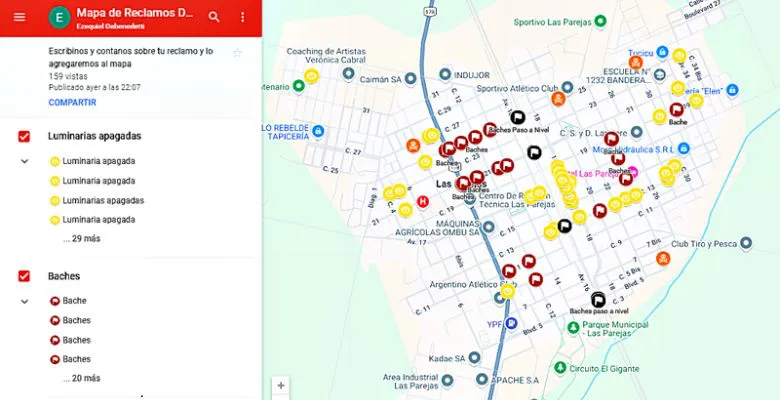Click the black flag 'Baches Paso a Nivel' marker

[518, 117]
